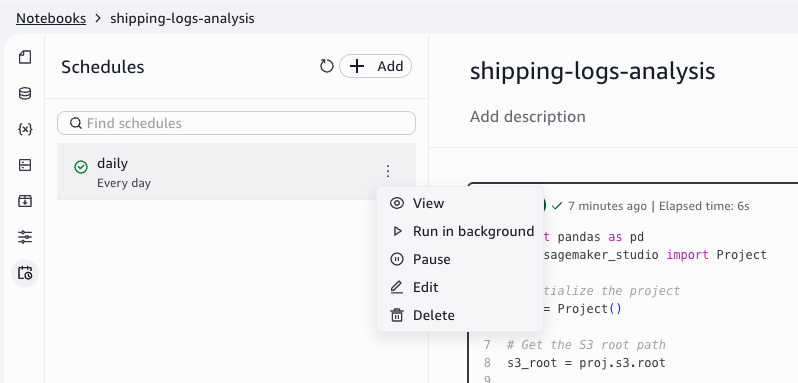Open the settings sliders icon in sidebar
Screen dimensions: 798x383
pyautogui.click(x=25, y=237)
